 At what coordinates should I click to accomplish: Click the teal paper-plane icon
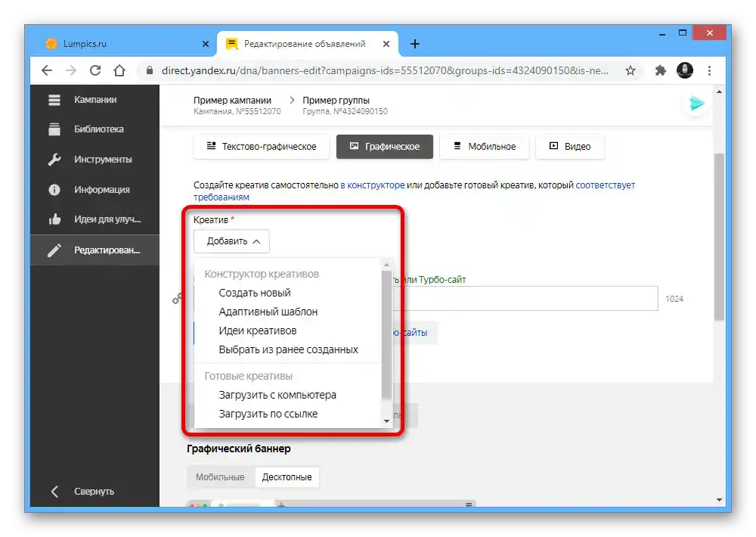[697, 104]
